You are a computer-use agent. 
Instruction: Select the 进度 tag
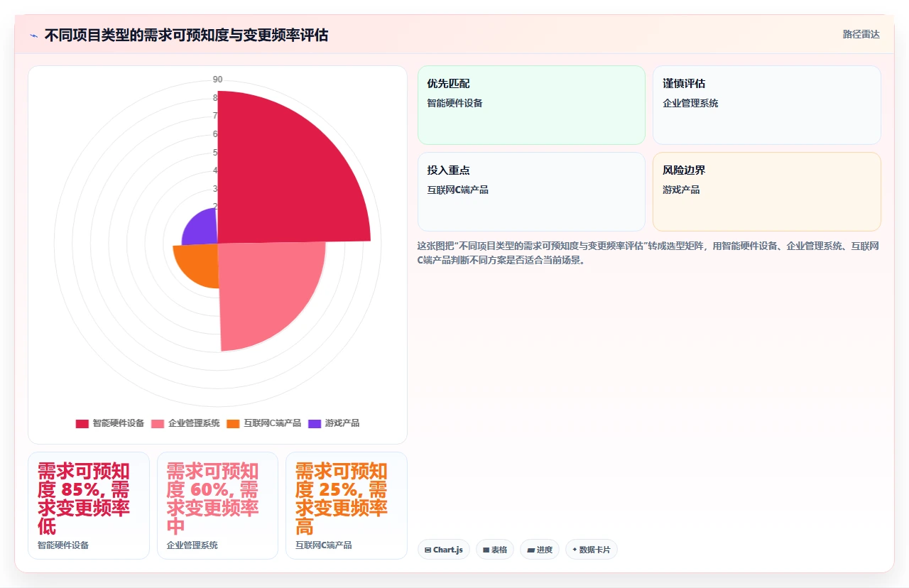540,550
